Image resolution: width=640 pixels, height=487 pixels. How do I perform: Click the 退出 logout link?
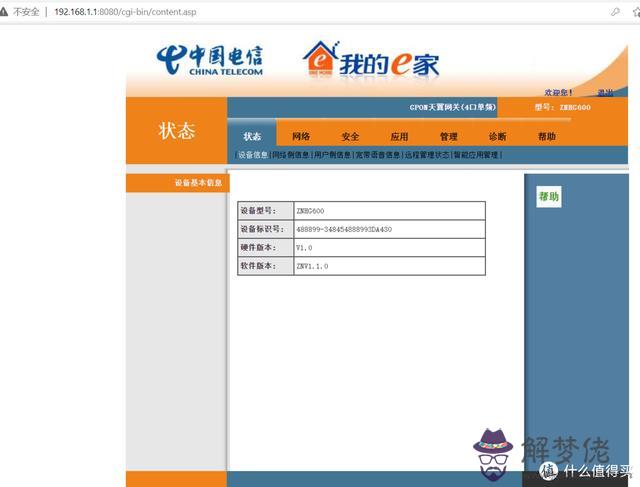tap(605, 93)
